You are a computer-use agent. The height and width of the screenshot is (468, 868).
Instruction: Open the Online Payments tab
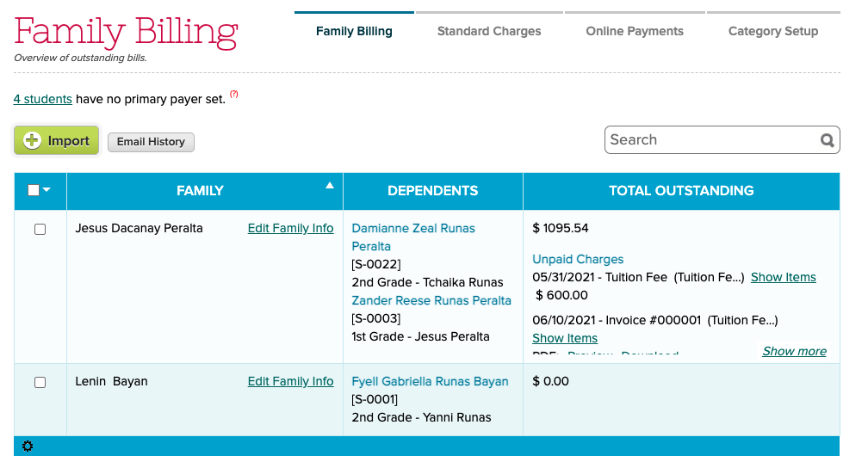pos(635,31)
